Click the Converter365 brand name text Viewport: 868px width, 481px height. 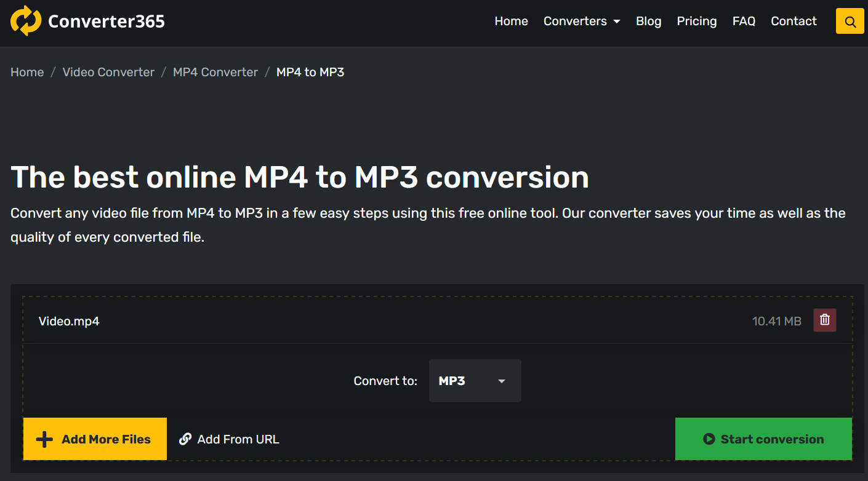coord(106,22)
